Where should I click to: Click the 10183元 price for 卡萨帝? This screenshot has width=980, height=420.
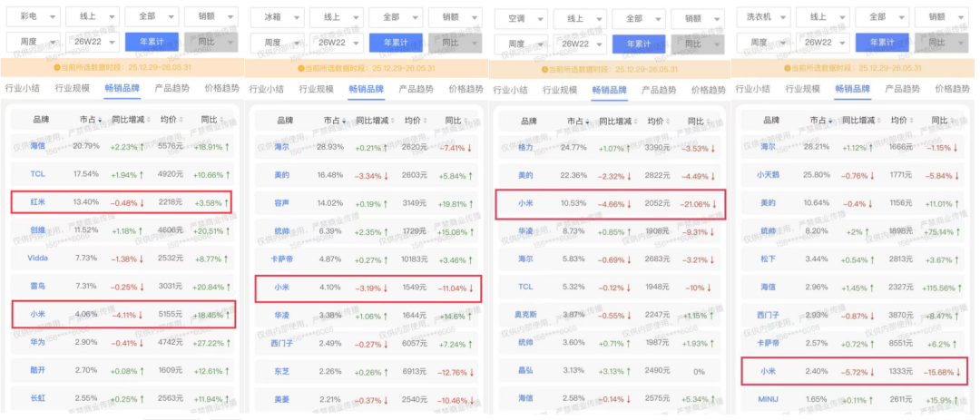[415, 259]
